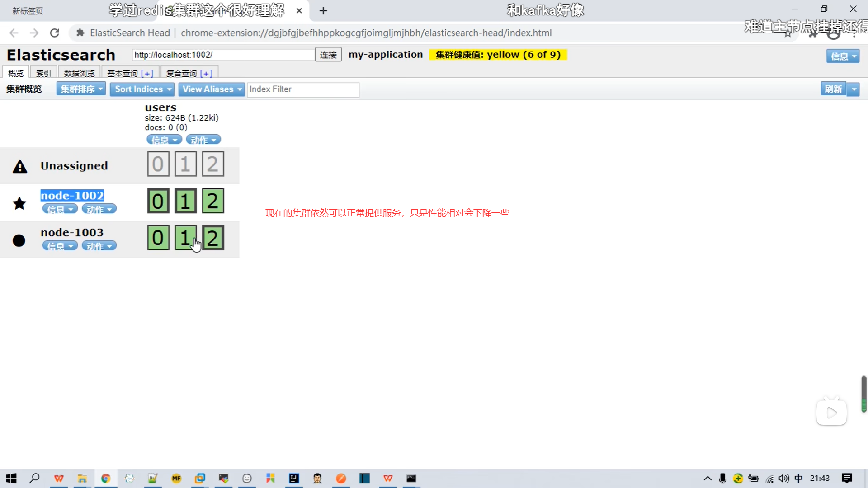
Task: Expand the Sort Indices dropdown
Action: click(x=143, y=89)
